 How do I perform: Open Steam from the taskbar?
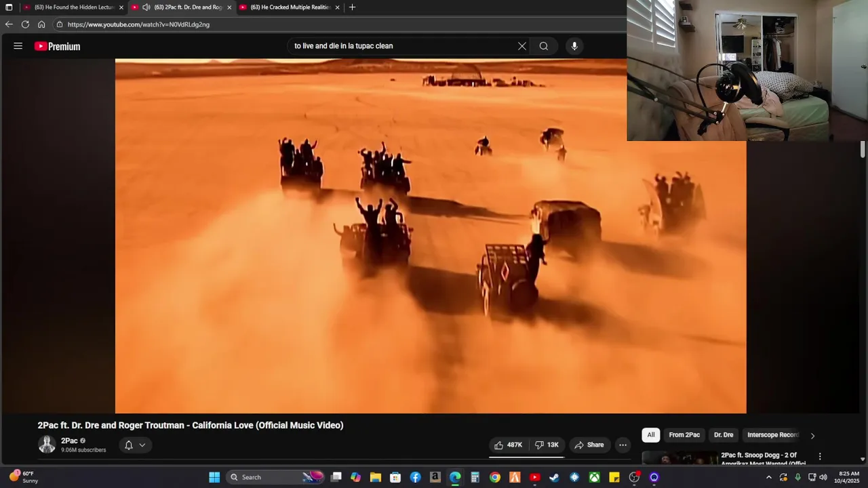point(554,477)
